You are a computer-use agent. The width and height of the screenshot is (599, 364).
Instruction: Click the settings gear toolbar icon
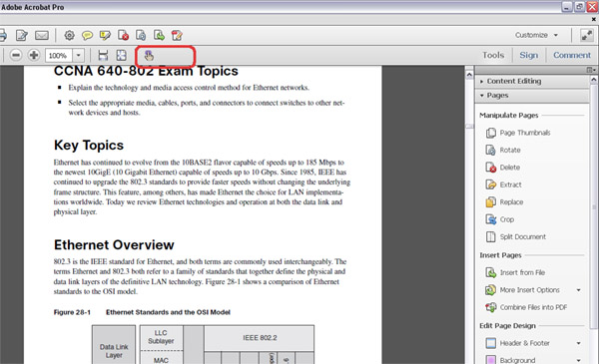(x=69, y=36)
